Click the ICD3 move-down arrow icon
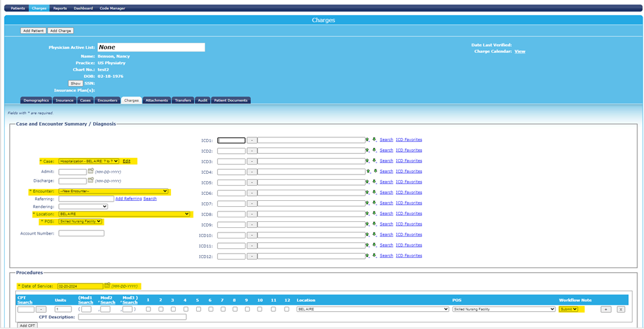This screenshot has height=329, width=644. click(374, 161)
